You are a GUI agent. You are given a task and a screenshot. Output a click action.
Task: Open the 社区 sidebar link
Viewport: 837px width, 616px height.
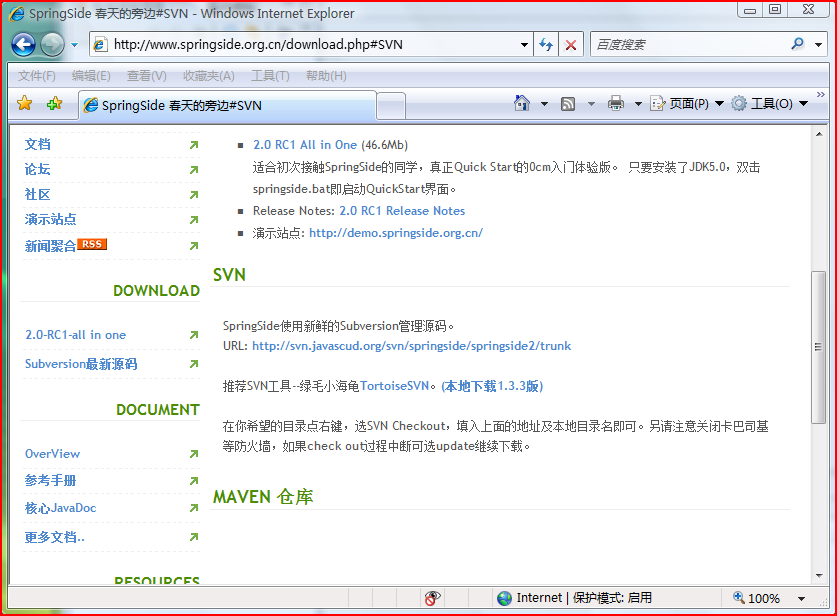[x=37, y=194]
